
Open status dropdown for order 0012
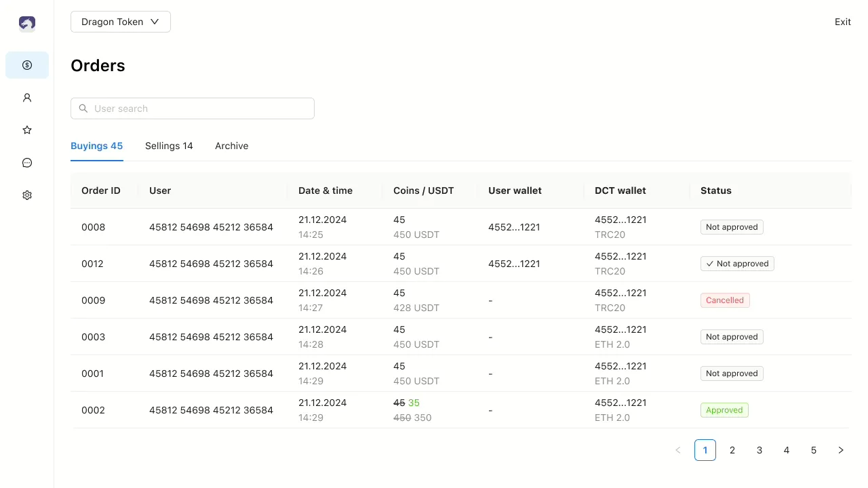(x=737, y=264)
